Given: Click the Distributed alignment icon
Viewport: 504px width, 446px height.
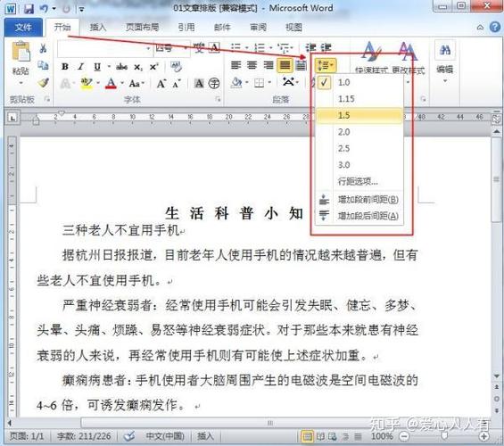Looking at the screenshot, I should tap(301, 65).
